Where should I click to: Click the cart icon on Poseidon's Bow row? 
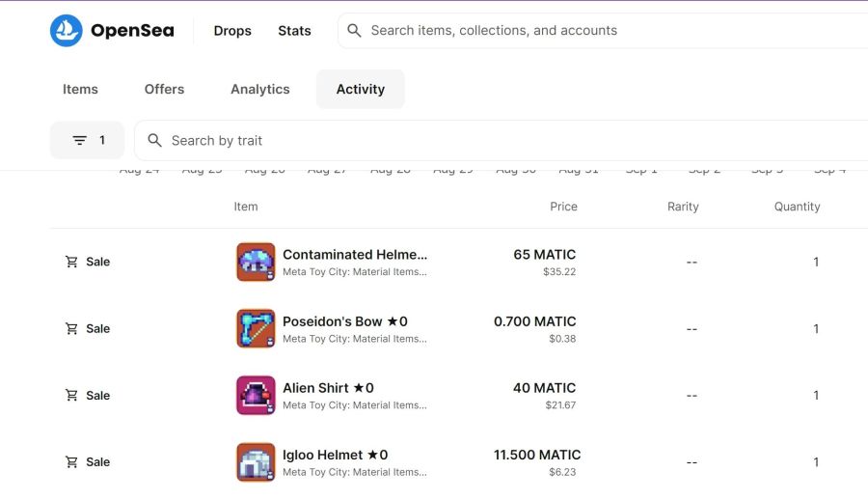71,329
